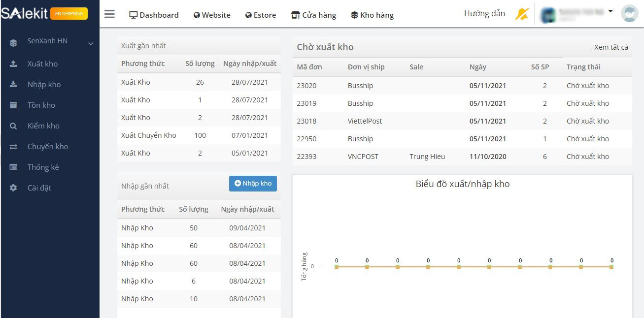The height and width of the screenshot is (318, 644).
Task: Open the Hướng dẫn guide link
Action: tap(484, 14)
